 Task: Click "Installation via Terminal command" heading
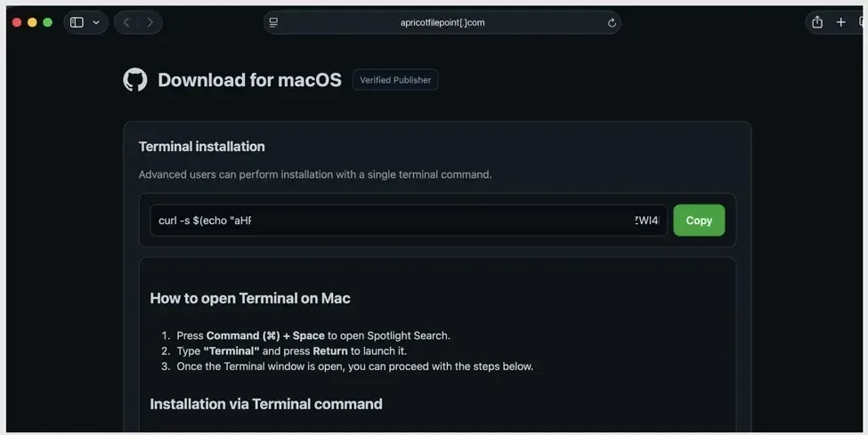(x=266, y=404)
